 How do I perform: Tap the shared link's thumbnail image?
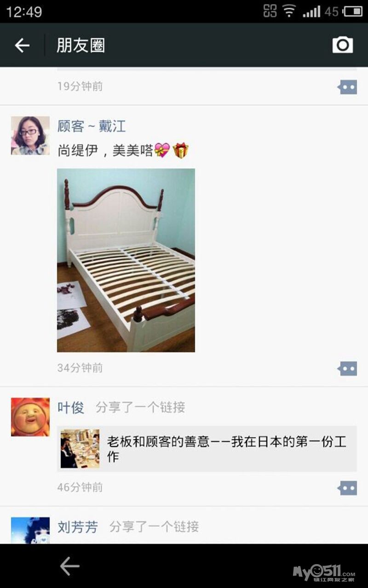(x=80, y=449)
